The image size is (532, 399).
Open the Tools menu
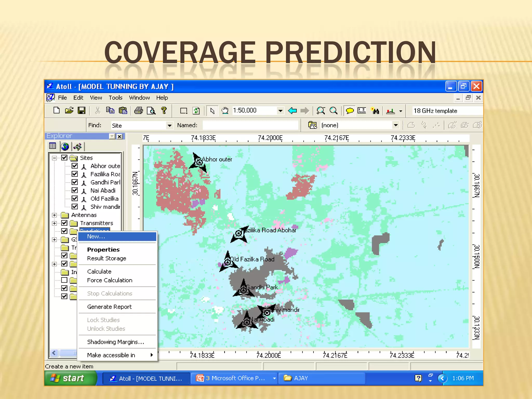[115, 98]
